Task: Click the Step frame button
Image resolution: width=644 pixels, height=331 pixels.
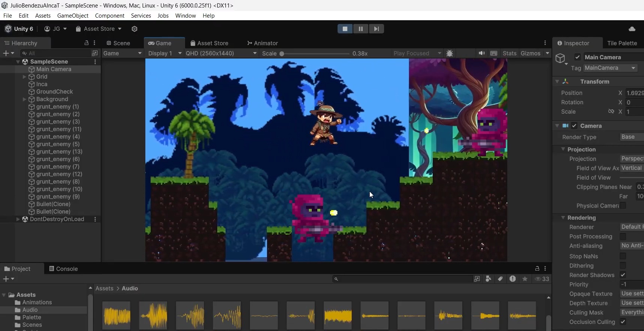Action: [376, 29]
